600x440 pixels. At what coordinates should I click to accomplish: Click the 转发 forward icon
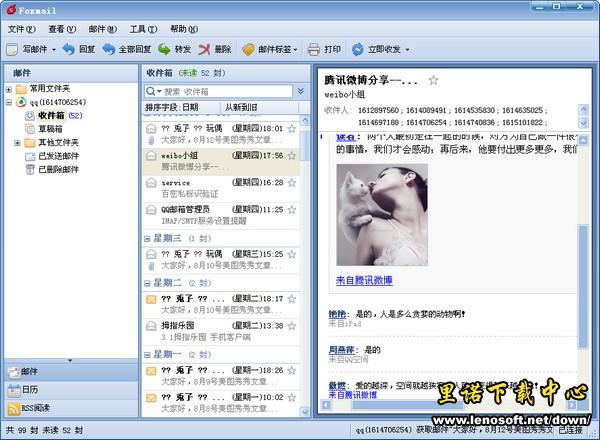coord(165,49)
